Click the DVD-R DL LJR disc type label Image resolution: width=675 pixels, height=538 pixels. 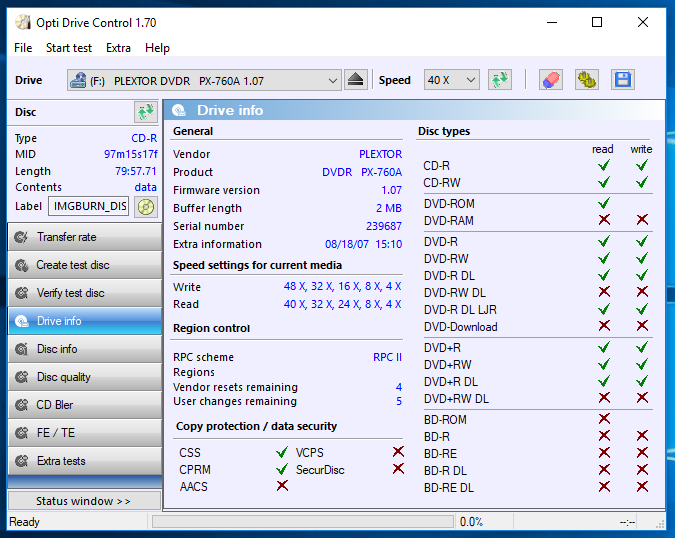(x=460, y=310)
